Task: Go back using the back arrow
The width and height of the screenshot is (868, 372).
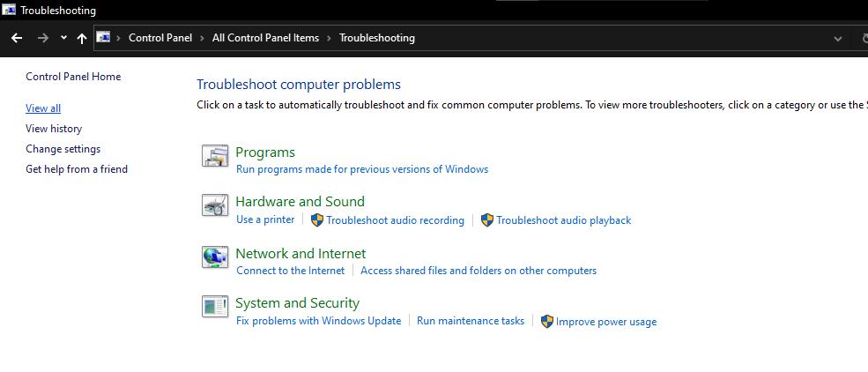Action: tap(17, 38)
